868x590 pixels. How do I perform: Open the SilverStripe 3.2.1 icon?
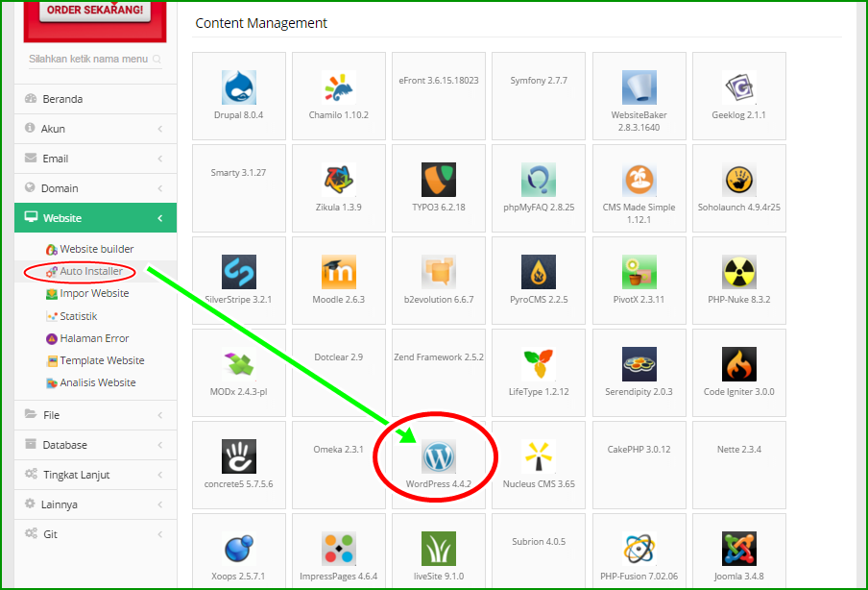pos(238,271)
